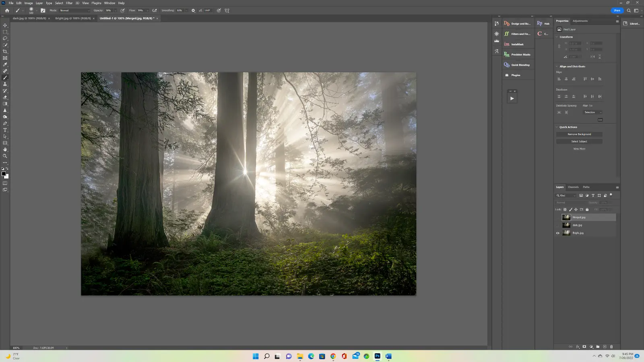Show the dark.jpg layer visibility eye
This screenshot has width=644, height=362.
pos(557,225)
